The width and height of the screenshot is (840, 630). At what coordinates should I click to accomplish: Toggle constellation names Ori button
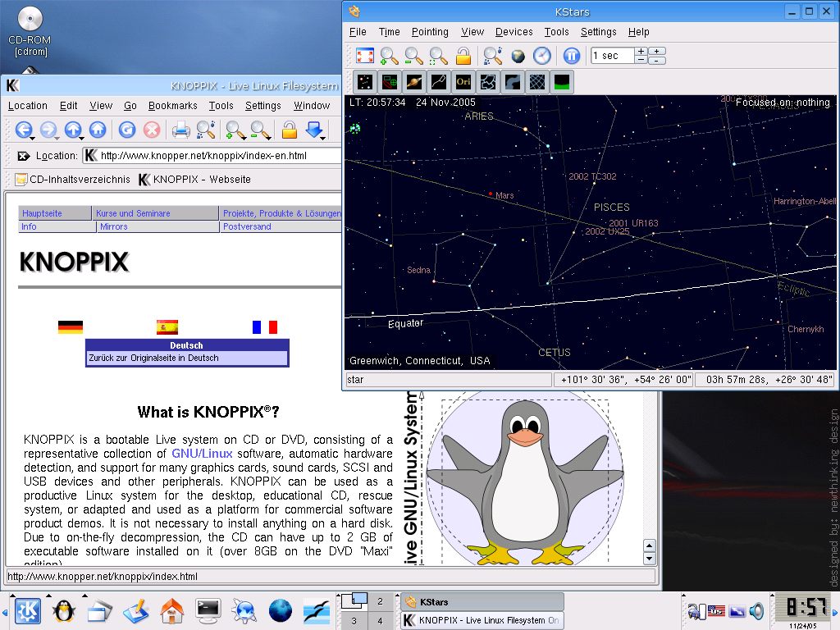point(463,82)
